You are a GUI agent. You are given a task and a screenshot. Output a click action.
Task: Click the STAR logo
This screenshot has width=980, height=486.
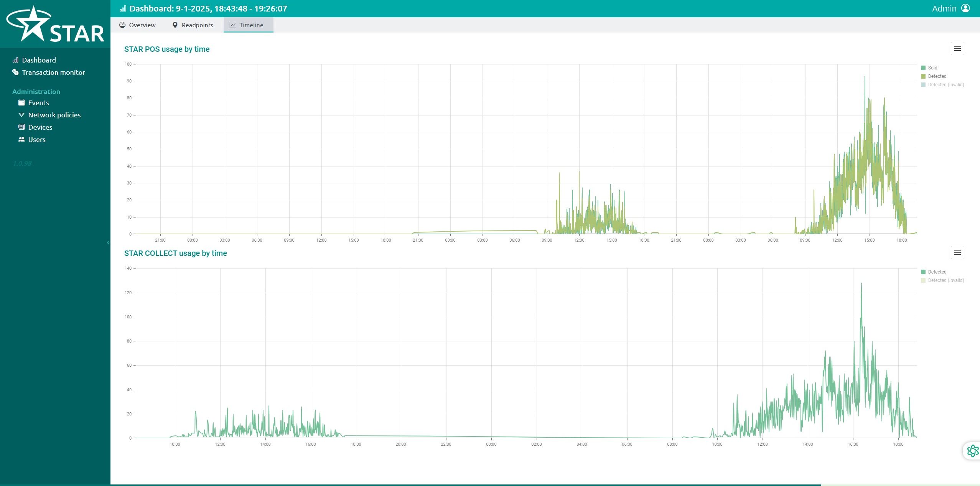[55, 24]
